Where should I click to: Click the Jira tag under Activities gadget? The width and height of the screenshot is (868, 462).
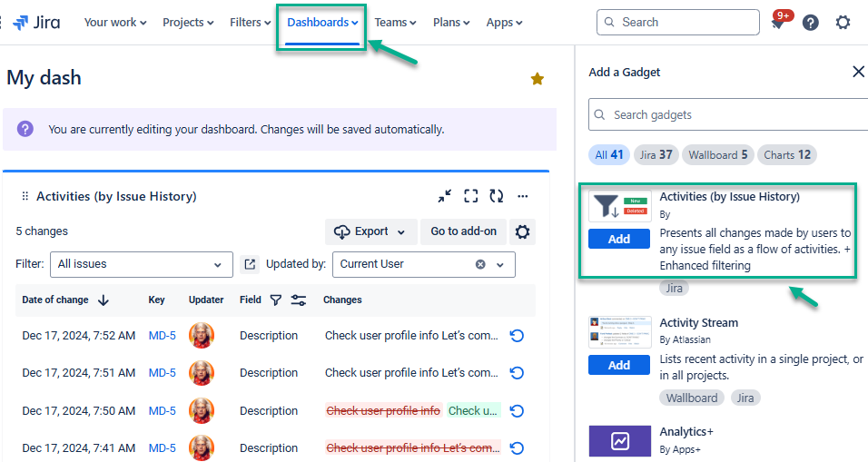[x=674, y=289]
